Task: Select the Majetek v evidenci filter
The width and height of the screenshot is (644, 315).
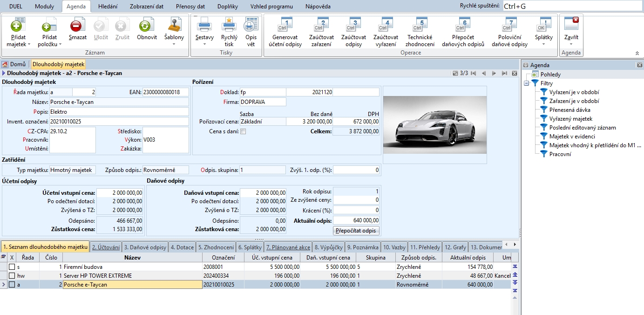Action: tap(572, 136)
